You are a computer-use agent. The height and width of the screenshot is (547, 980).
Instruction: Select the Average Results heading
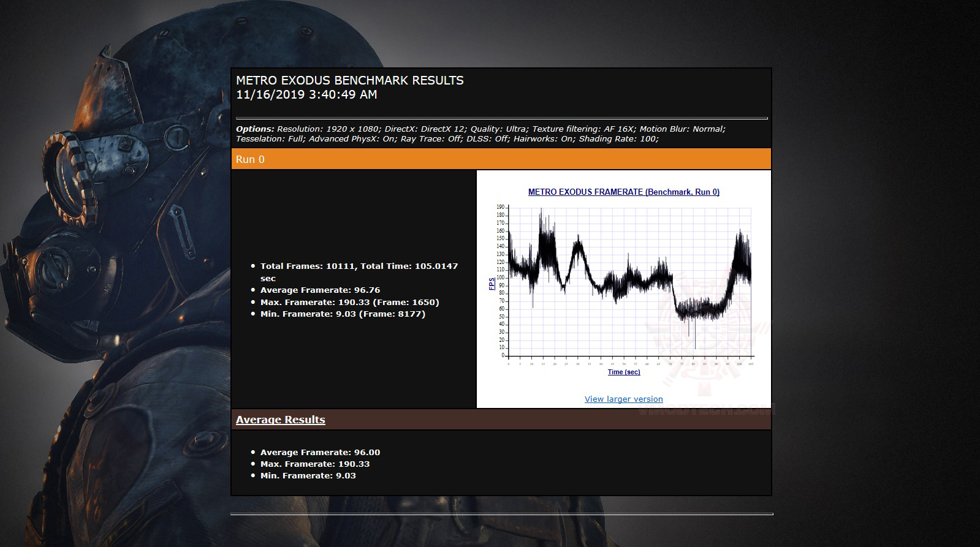click(x=281, y=420)
